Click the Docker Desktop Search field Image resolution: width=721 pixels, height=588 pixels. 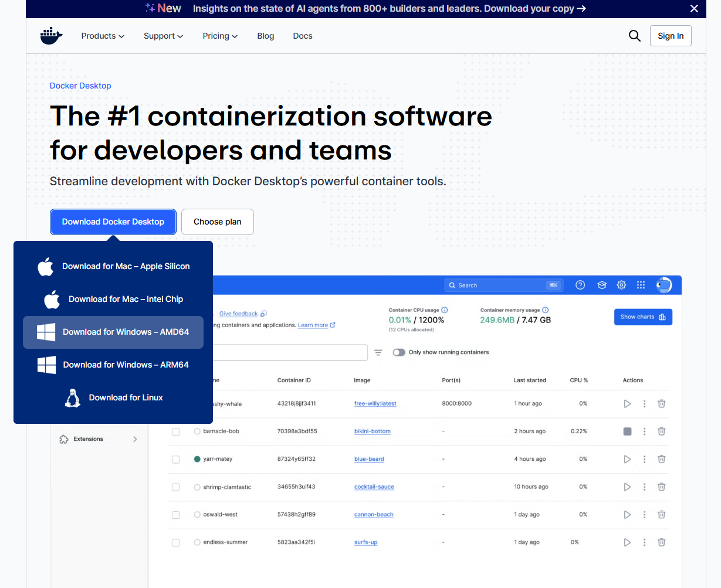(504, 285)
